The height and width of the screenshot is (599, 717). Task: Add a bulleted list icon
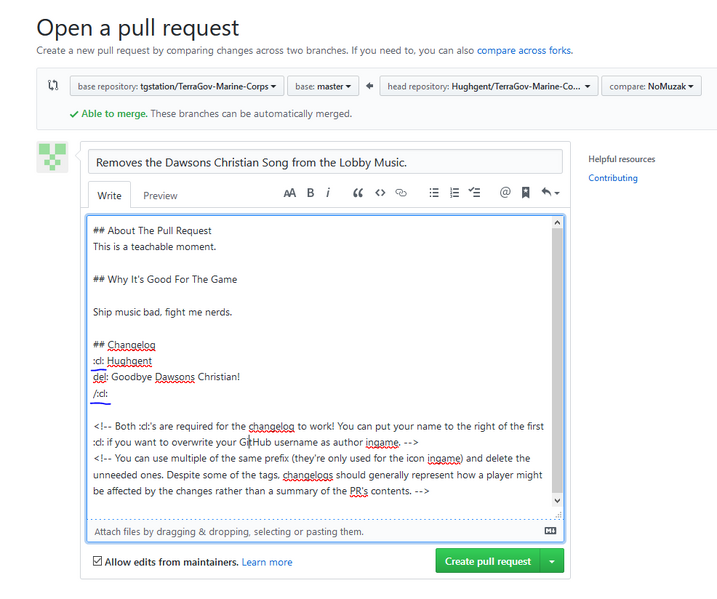[x=434, y=193]
